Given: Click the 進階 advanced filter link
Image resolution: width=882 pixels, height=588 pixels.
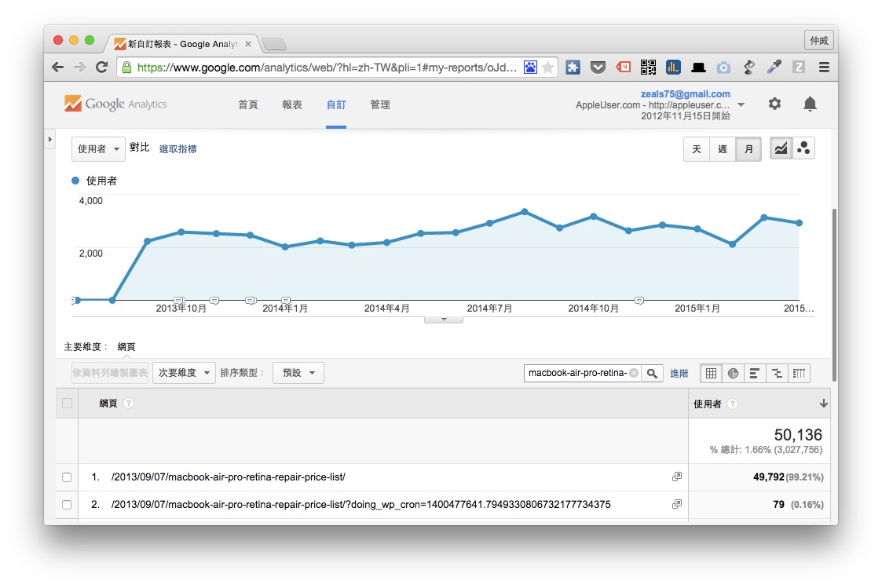Looking at the screenshot, I should coord(679,373).
